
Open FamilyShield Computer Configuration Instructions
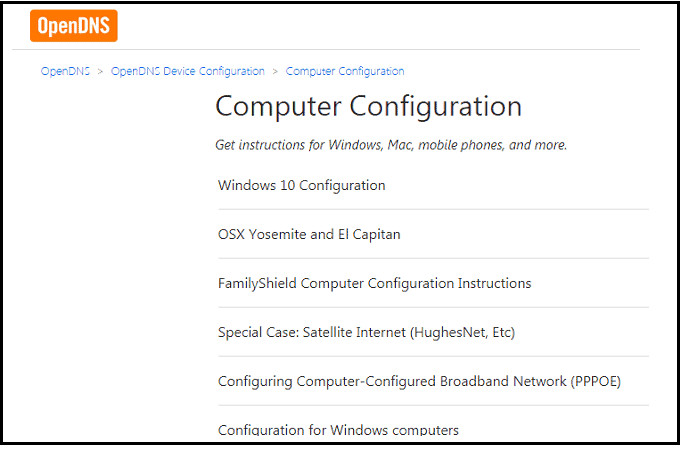pyautogui.click(x=374, y=284)
